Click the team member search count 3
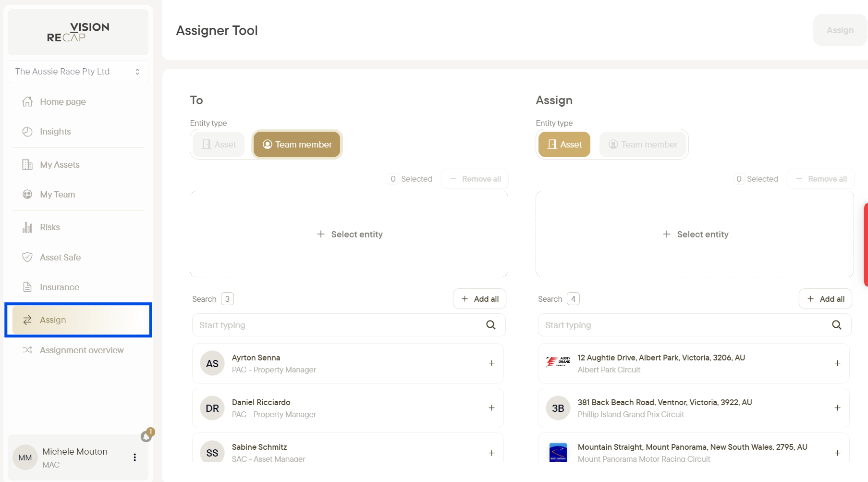The height and width of the screenshot is (482, 868). pyautogui.click(x=228, y=299)
